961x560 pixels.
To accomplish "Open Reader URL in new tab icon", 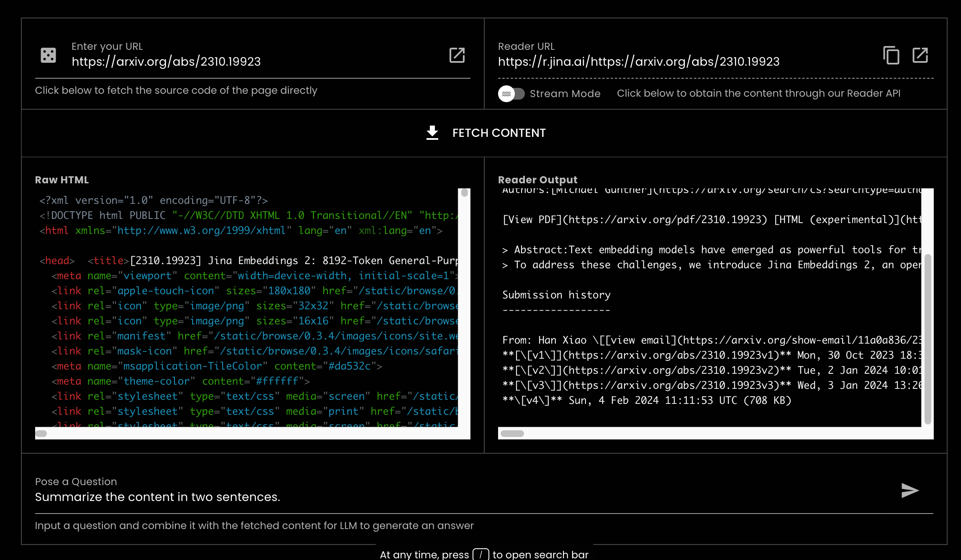I will (x=920, y=55).
